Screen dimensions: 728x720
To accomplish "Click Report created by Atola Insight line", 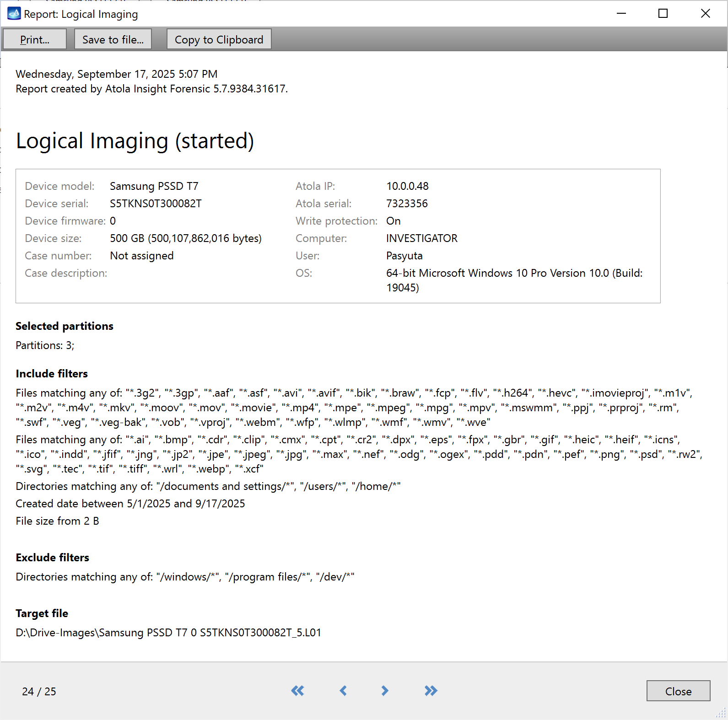I will coord(152,89).
